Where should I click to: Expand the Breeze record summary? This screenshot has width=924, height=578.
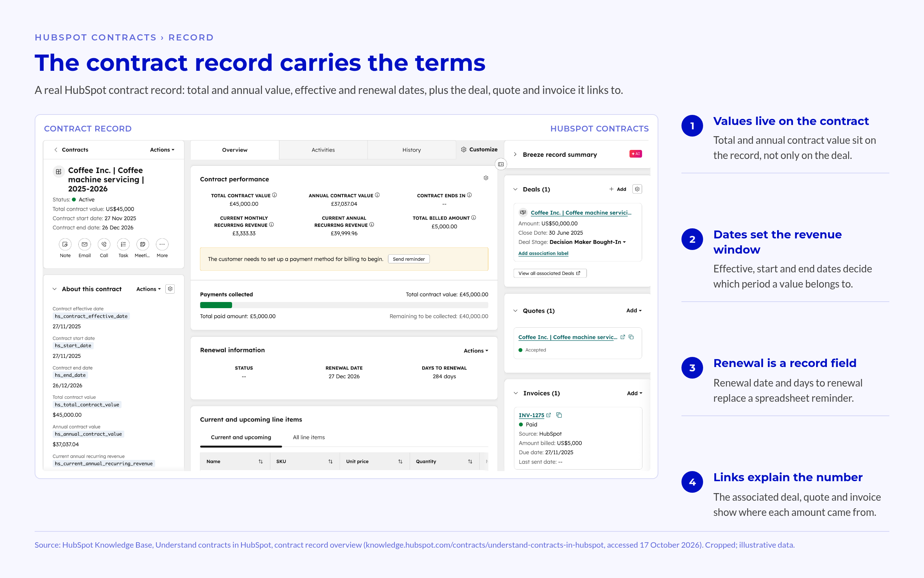(515, 155)
